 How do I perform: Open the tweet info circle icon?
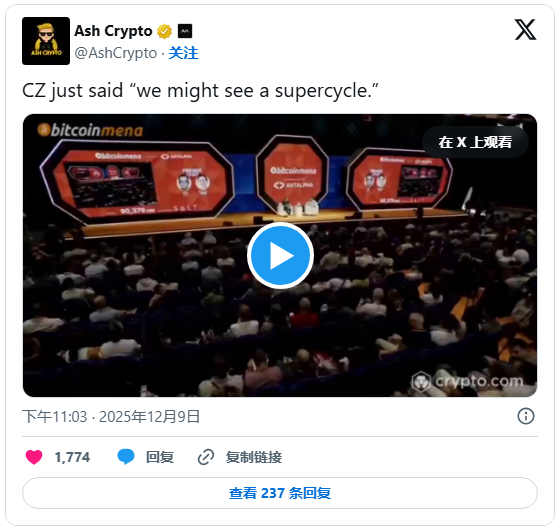[x=525, y=416]
